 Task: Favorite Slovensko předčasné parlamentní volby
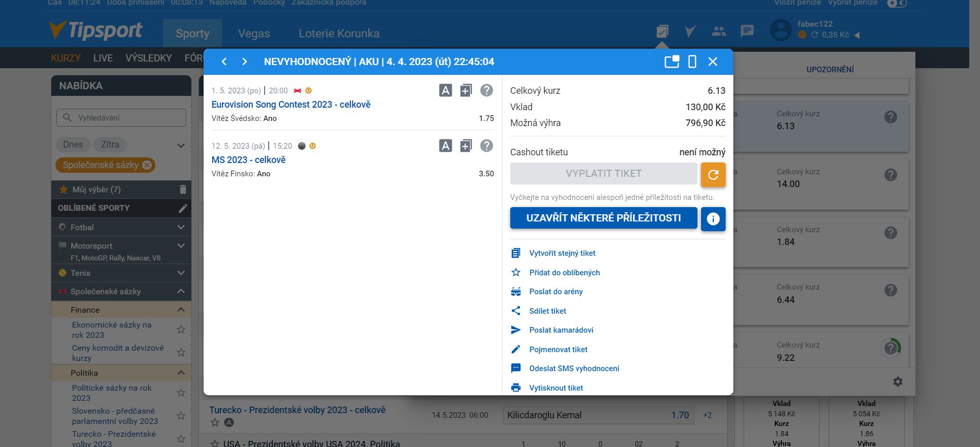click(181, 416)
